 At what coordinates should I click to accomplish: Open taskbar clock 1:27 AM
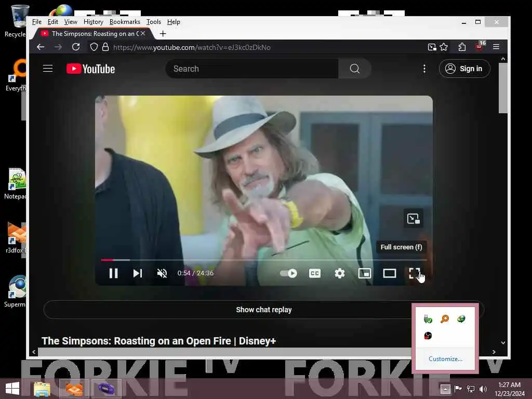509,389
